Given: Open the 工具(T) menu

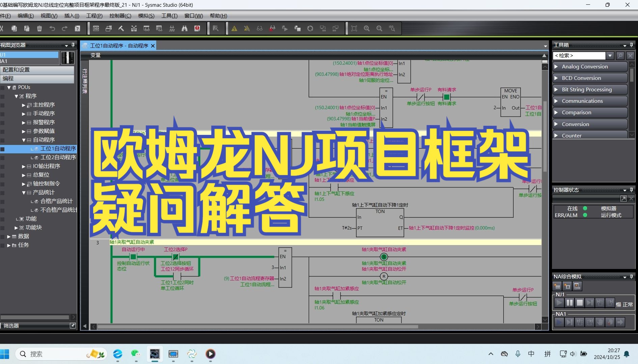Looking at the screenshot, I should (x=169, y=16).
